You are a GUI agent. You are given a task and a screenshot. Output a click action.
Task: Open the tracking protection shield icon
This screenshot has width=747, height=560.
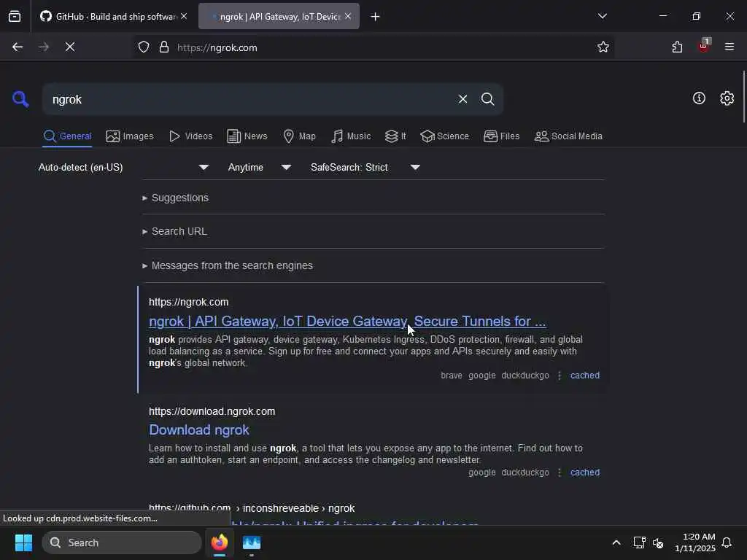(x=144, y=47)
